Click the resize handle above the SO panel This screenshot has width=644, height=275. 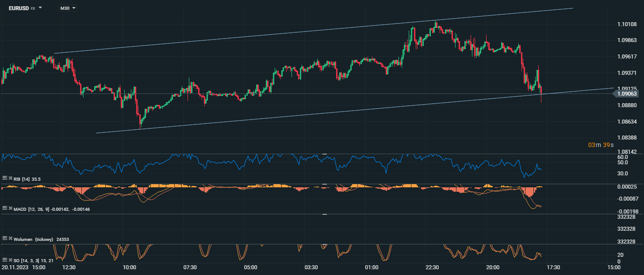324,244
